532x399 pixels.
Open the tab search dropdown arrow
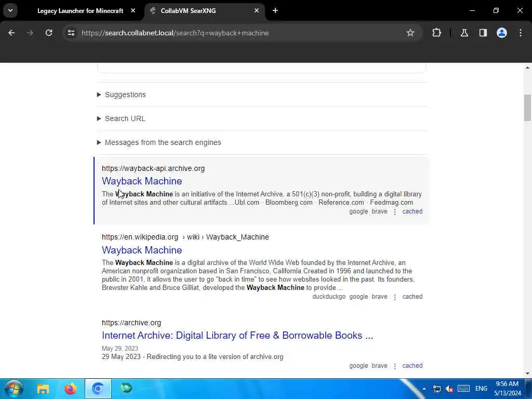click(x=10, y=10)
